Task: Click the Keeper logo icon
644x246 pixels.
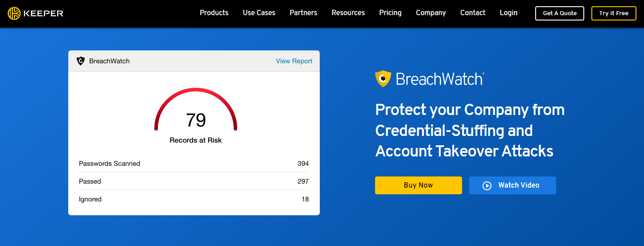Action: tap(14, 13)
